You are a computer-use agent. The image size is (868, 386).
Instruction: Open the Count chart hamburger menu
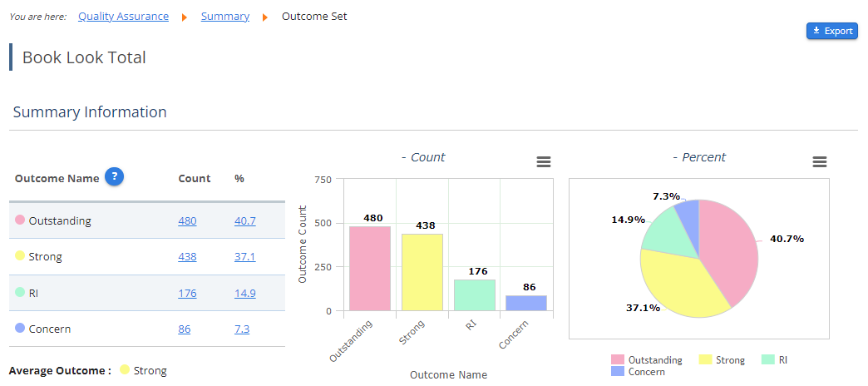tap(544, 162)
